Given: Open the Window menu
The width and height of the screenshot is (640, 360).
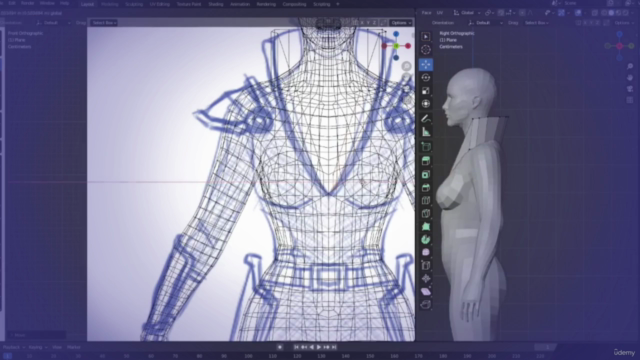Looking at the screenshot, I should tap(47, 3).
